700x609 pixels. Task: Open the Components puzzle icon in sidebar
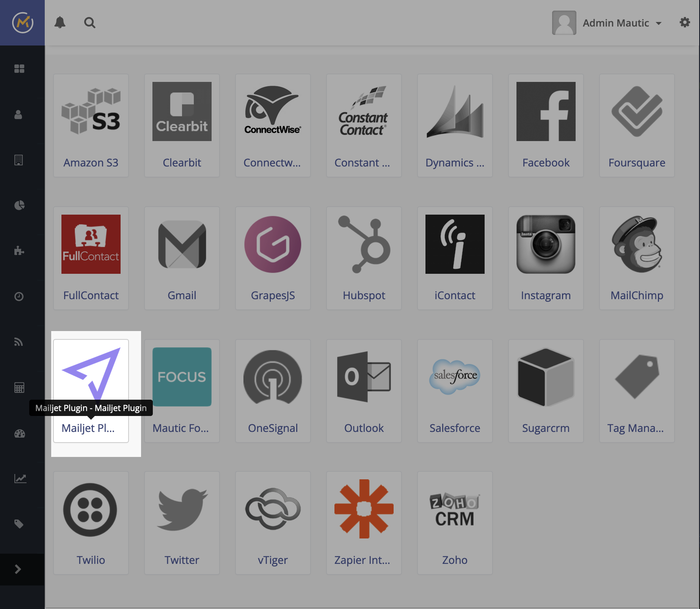tap(19, 251)
